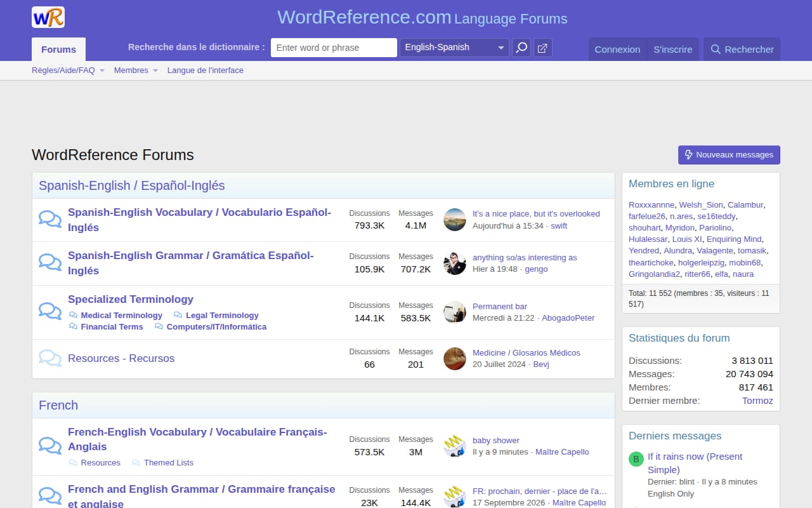Select the Forums tab

(x=58, y=49)
